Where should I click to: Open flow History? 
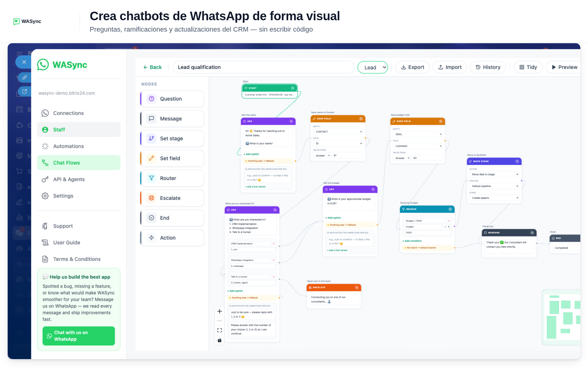point(488,67)
